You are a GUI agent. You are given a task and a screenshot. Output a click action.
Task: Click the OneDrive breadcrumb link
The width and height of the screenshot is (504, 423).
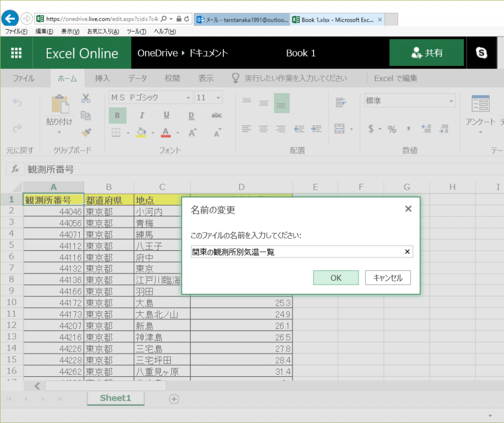pos(157,53)
